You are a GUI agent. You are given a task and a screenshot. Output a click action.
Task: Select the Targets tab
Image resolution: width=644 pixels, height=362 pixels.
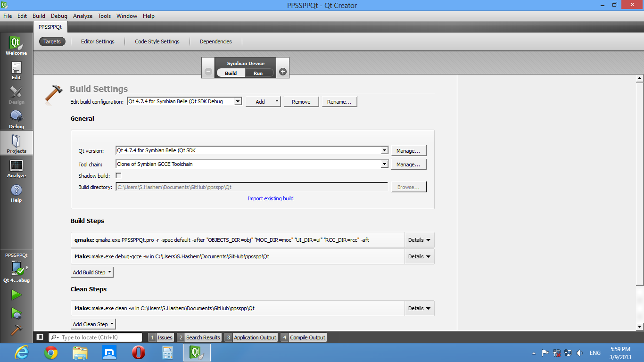(52, 41)
